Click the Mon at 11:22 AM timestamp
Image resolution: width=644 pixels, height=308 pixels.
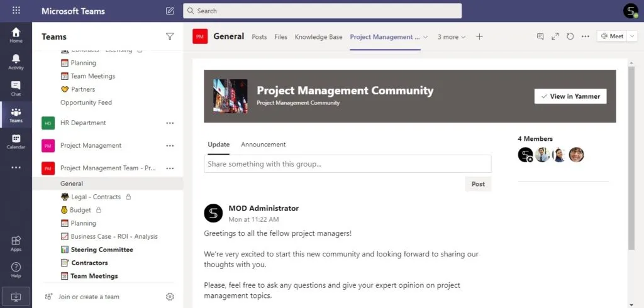click(253, 220)
